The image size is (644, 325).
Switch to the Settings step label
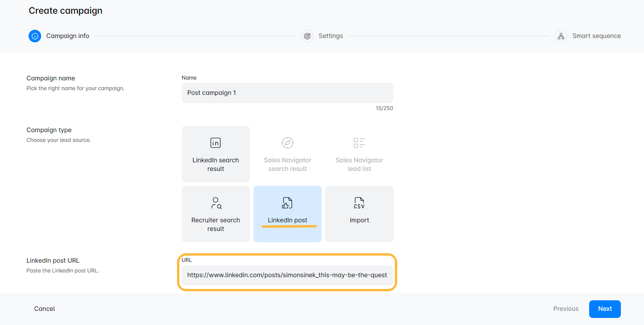click(x=331, y=36)
